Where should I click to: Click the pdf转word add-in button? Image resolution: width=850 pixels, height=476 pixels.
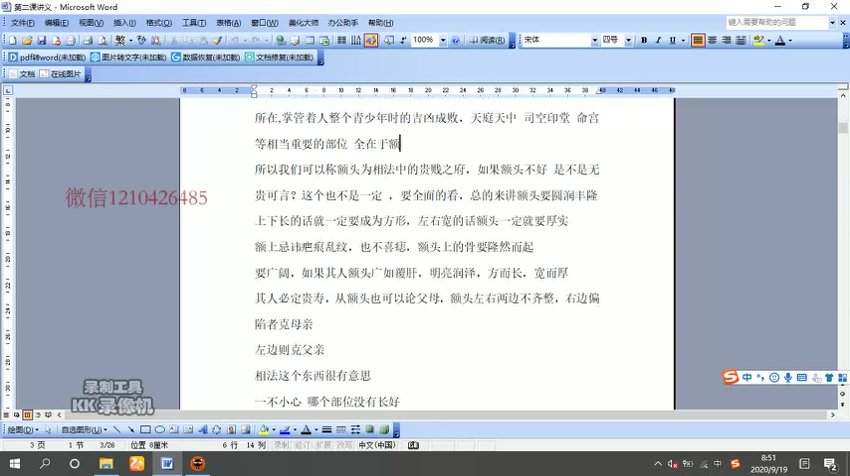pyautogui.click(x=47, y=57)
